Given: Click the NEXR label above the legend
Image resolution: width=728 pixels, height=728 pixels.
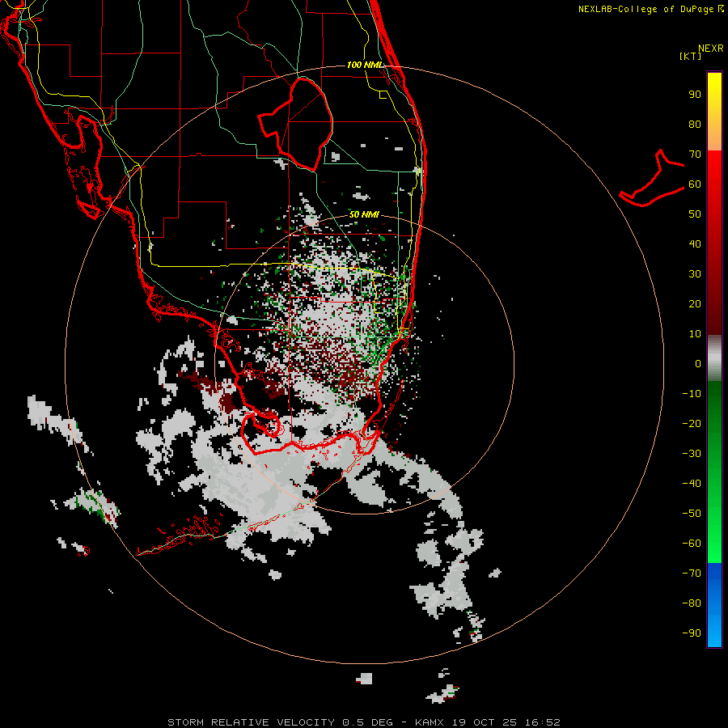Looking at the screenshot, I should [711, 49].
